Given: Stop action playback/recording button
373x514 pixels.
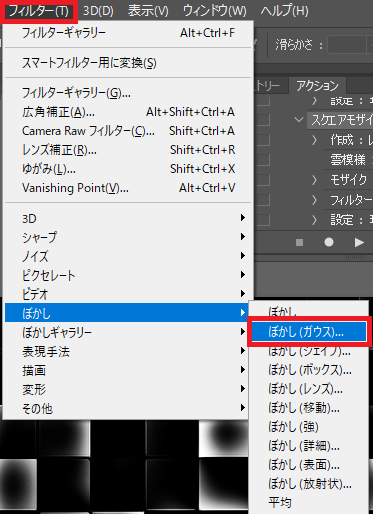Looking at the screenshot, I should coord(299,242).
